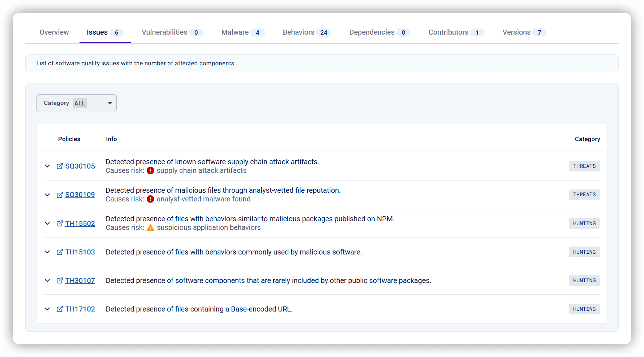Switch to the Behaviors tab
This screenshot has height=357, width=644.
299,32
